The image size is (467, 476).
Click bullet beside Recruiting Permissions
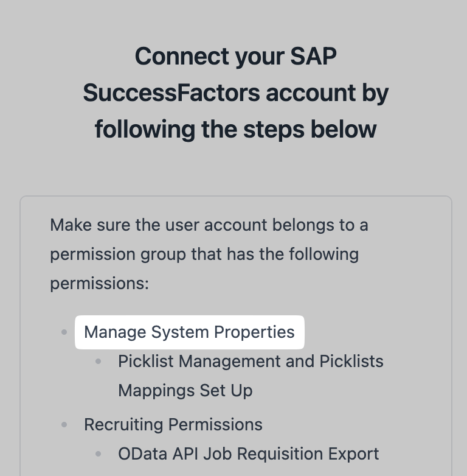coord(64,424)
